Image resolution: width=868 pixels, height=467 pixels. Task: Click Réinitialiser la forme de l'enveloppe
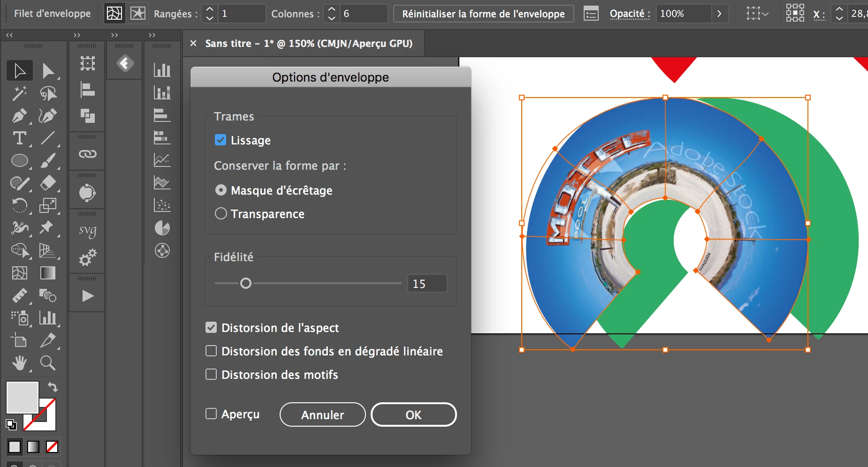[x=483, y=14]
